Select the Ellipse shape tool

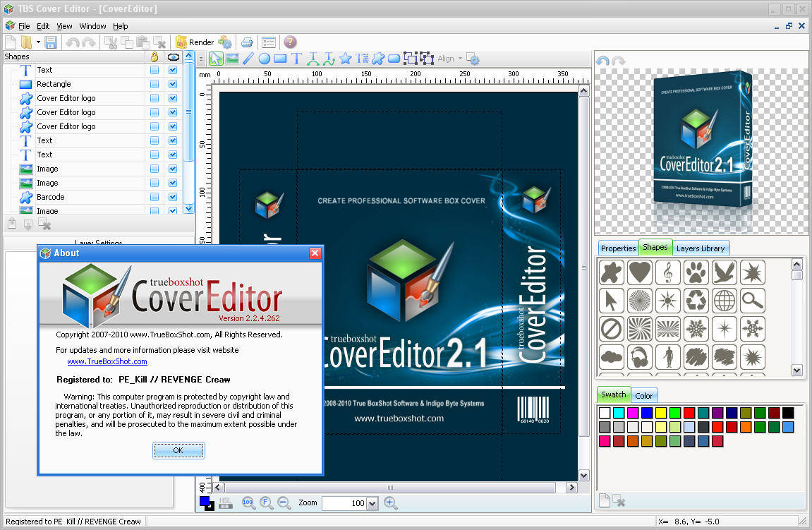point(264,59)
